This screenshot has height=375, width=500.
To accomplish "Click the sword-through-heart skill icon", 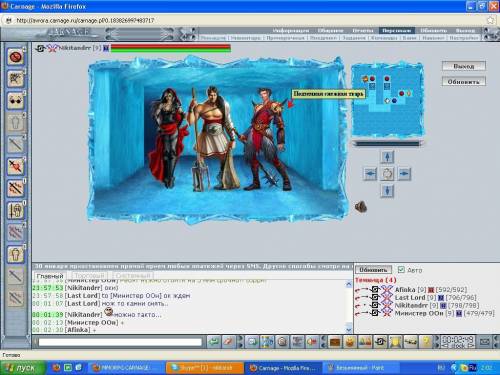I will (15, 166).
